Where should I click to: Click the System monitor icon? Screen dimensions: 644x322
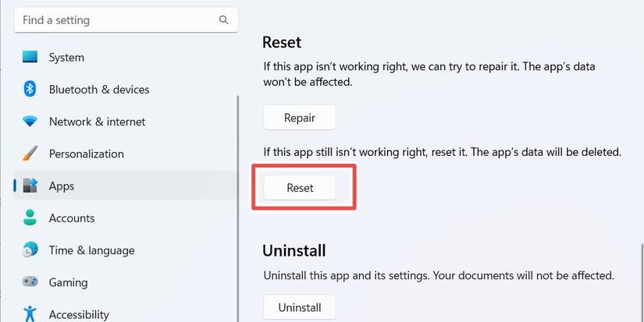point(30,58)
